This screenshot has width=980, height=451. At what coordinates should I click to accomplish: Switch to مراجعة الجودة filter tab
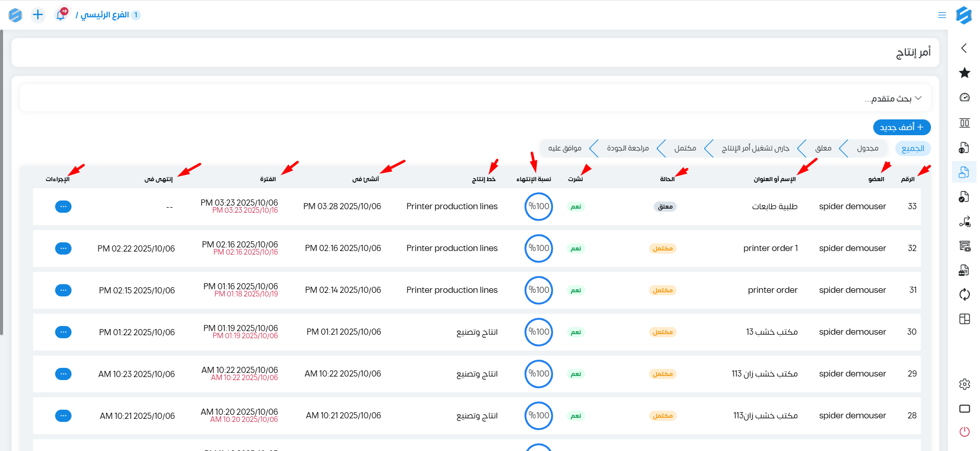627,148
